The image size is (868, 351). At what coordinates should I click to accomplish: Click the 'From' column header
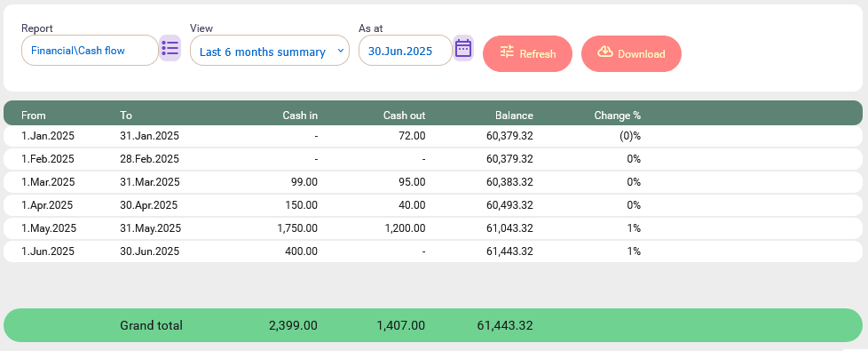point(34,116)
